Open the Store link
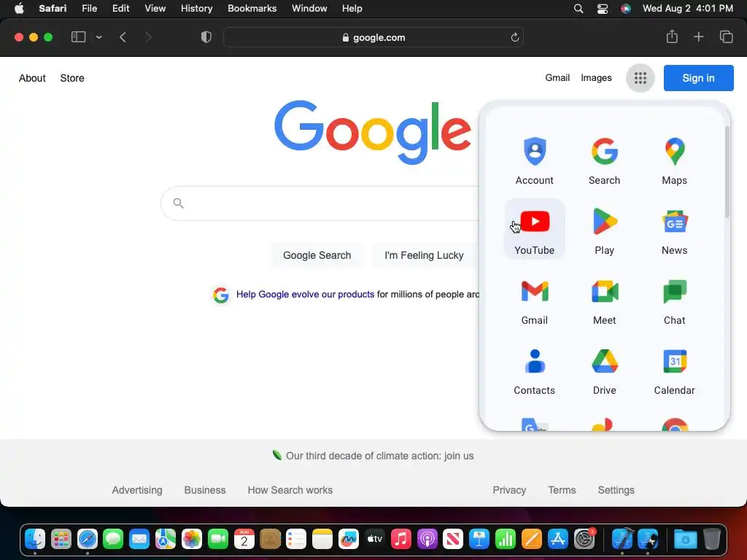Viewport: 747px width, 560px height. (72, 78)
